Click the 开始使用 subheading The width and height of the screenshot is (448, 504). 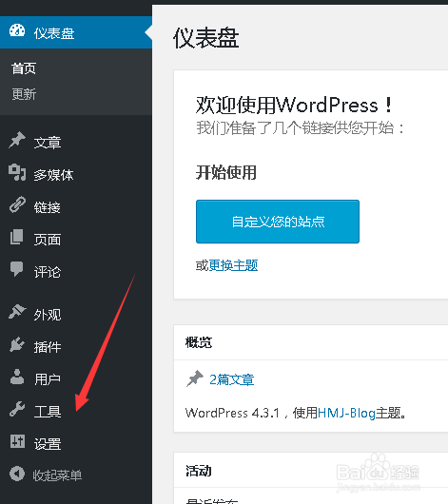point(225,172)
